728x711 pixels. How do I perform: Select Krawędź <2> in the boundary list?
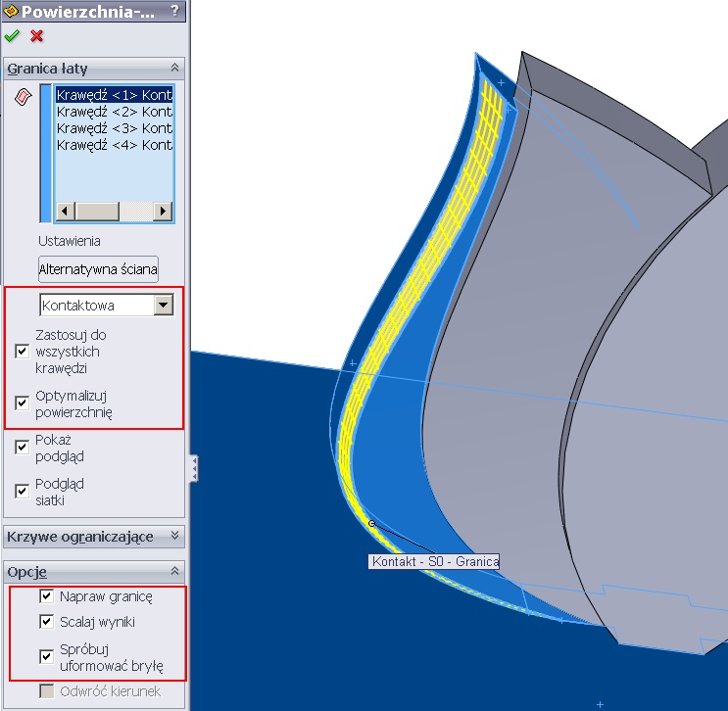pyautogui.click(x=115, y=112)
